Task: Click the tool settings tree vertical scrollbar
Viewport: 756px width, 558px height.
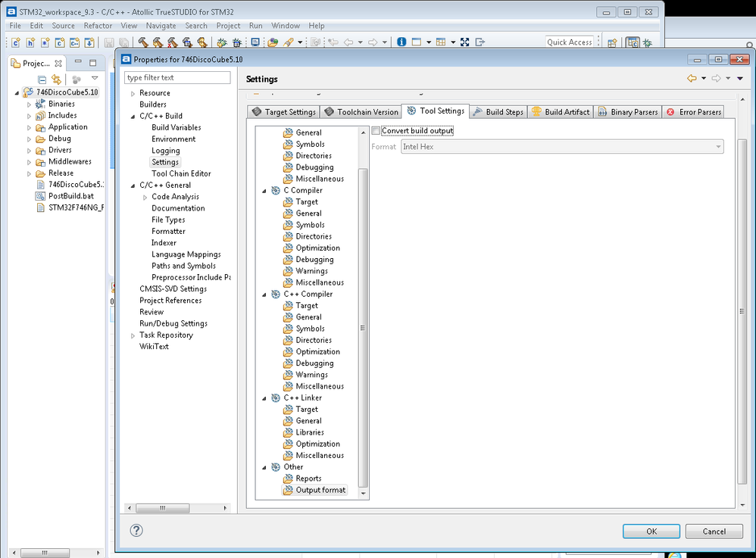Action: (364, 328)
